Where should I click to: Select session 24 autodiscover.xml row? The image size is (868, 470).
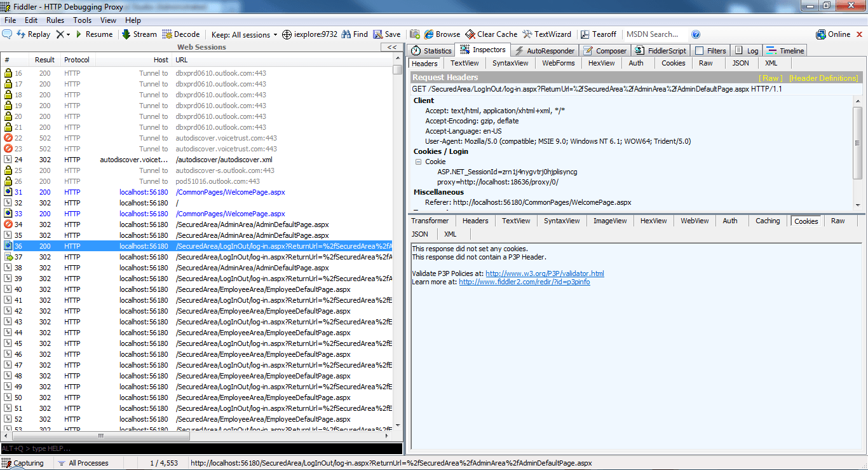tap(197, 160)
